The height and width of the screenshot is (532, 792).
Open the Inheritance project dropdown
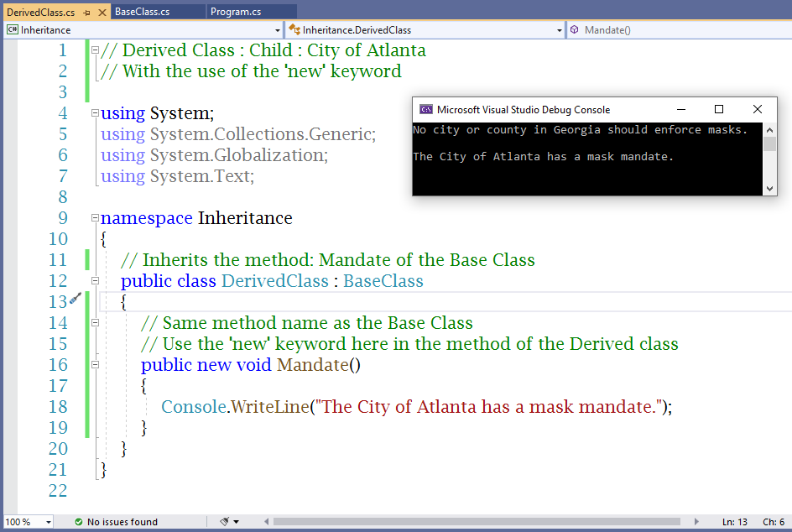(x=278, y=30)
